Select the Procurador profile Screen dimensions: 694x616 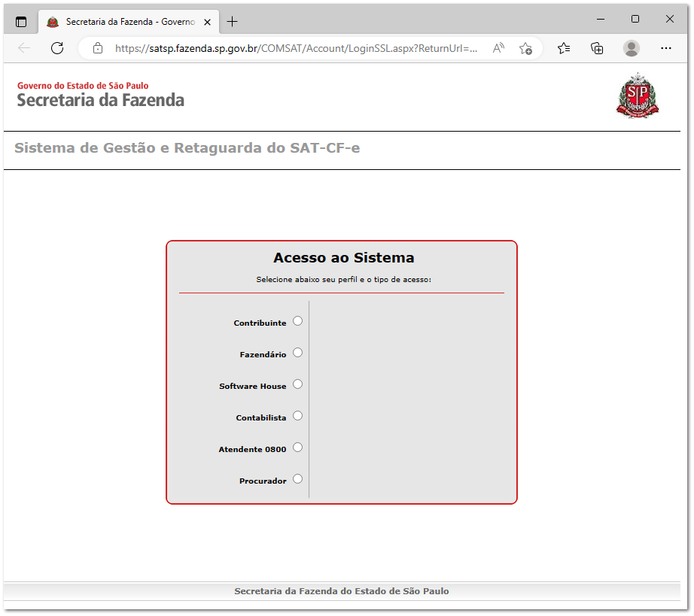coord(297,478)
